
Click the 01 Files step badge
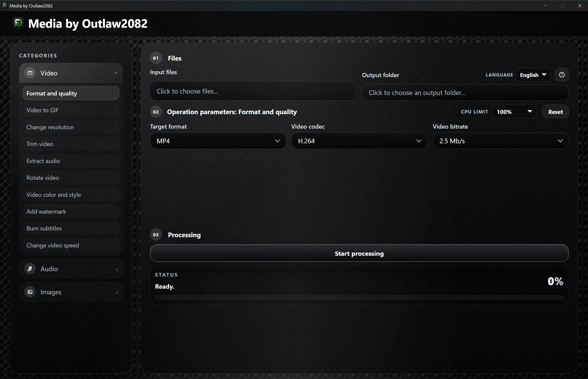(x=156, y=58)
